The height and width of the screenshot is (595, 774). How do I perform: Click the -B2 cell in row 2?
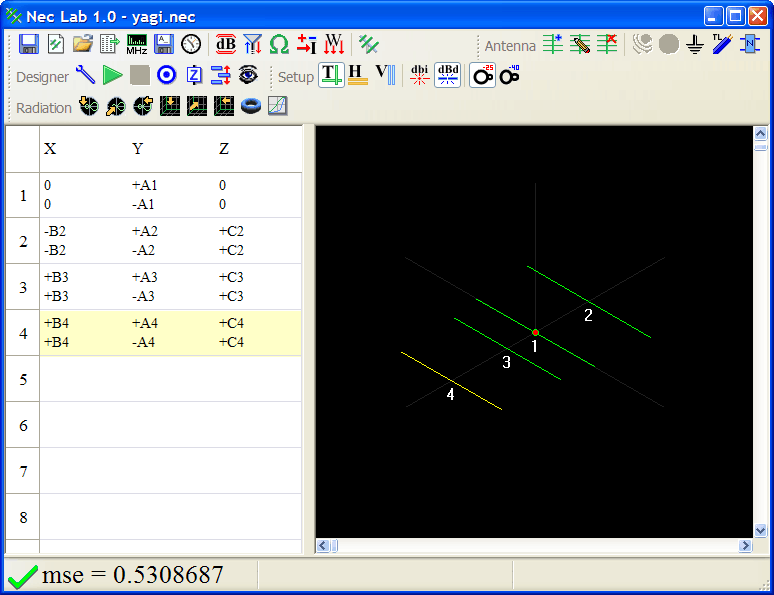click(55, 232)
